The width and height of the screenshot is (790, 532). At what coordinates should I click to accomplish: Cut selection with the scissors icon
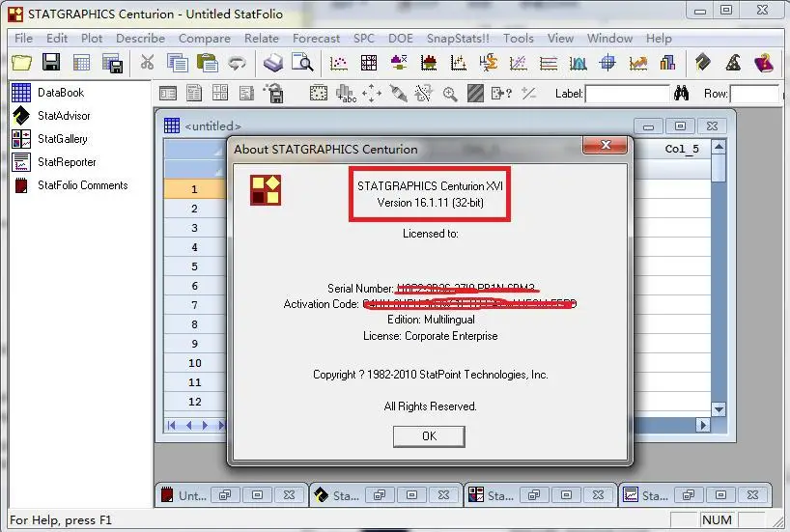click(147, 63)
